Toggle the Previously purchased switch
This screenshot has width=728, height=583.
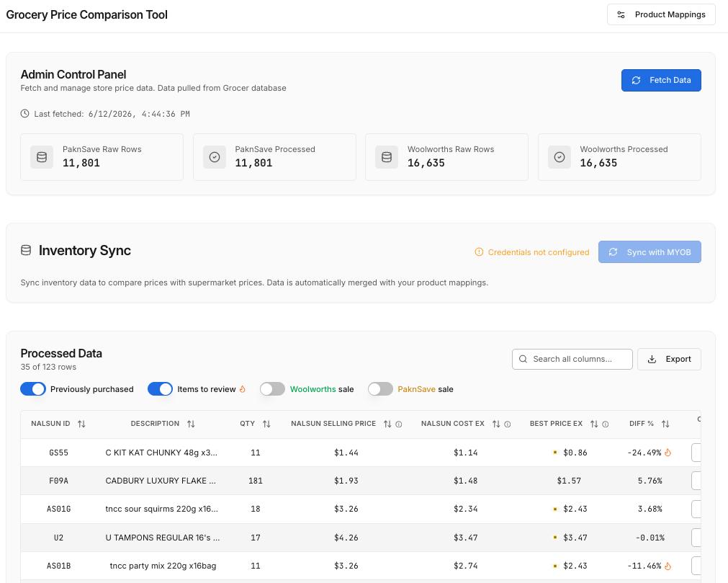tap(33, 389)
